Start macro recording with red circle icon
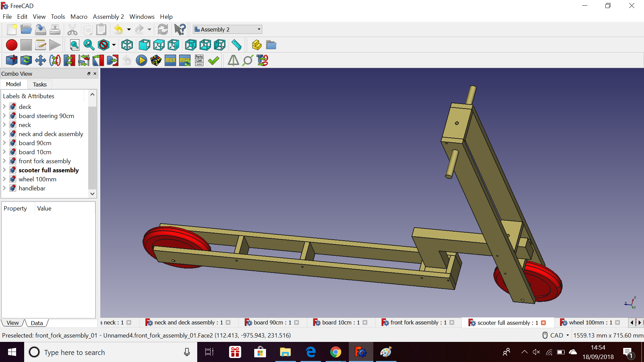644x362 pixels. (12, 45)
